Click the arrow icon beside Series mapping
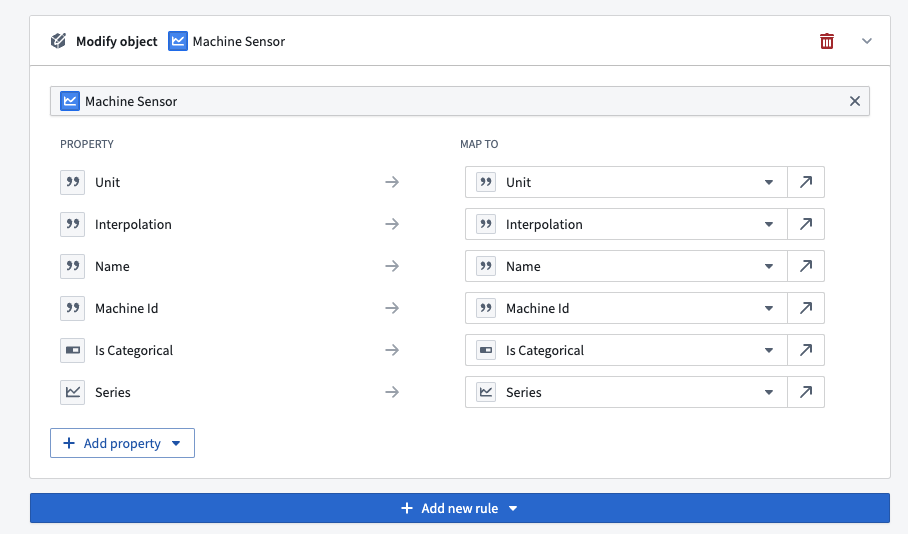908x534 pixels. point(806,392)
